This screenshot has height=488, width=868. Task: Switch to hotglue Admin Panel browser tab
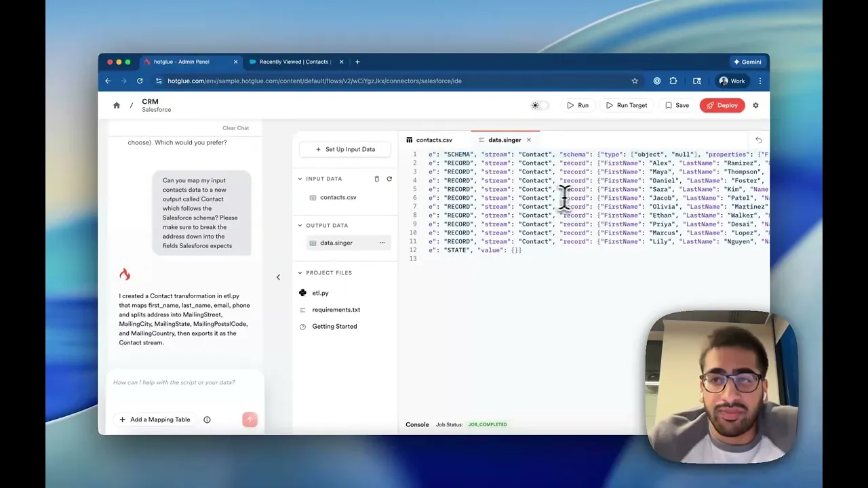click(183, 62)
